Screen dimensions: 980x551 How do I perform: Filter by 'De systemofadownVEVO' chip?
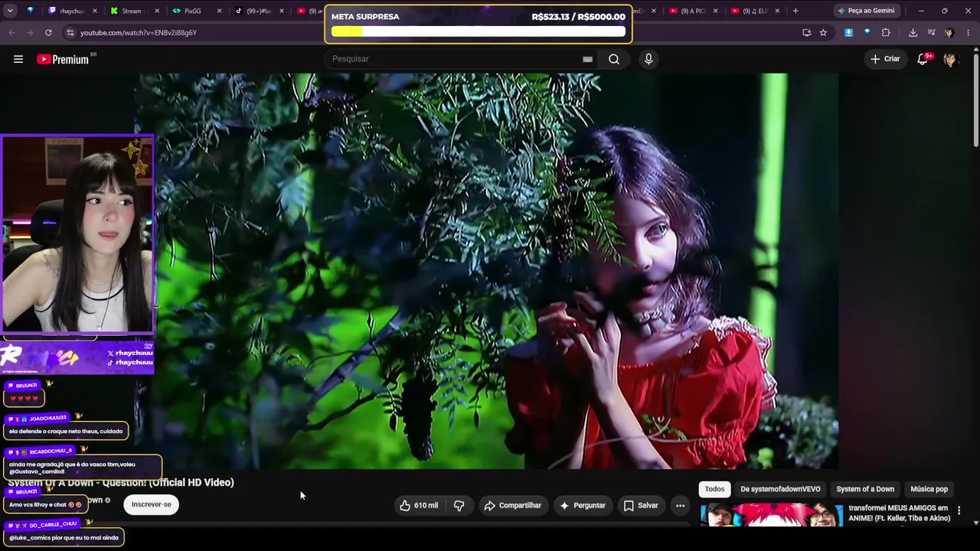tap(780, 489)
